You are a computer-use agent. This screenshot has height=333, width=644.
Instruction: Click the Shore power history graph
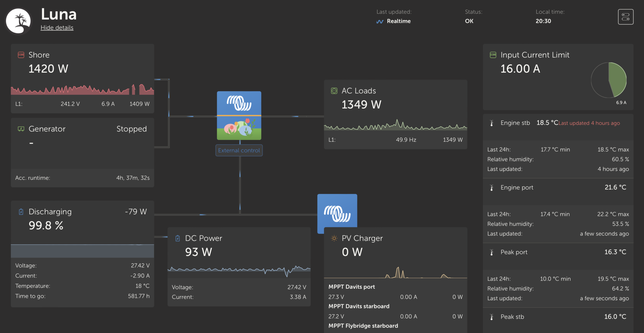pyautogui.click(x=83, y=89)
